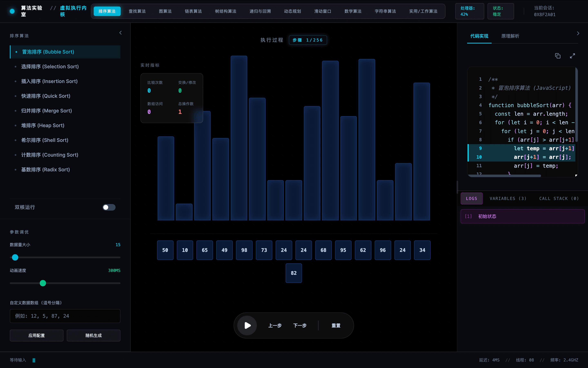Click the 延迟: 4MS status entry
Screen dimensions: 588x368
click(489, 360)
